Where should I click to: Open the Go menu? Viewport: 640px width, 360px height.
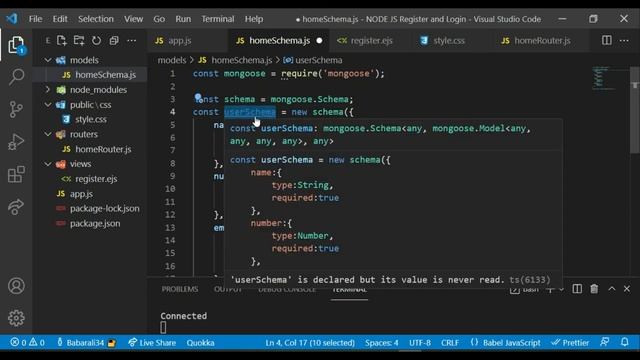tap(159, 19)
